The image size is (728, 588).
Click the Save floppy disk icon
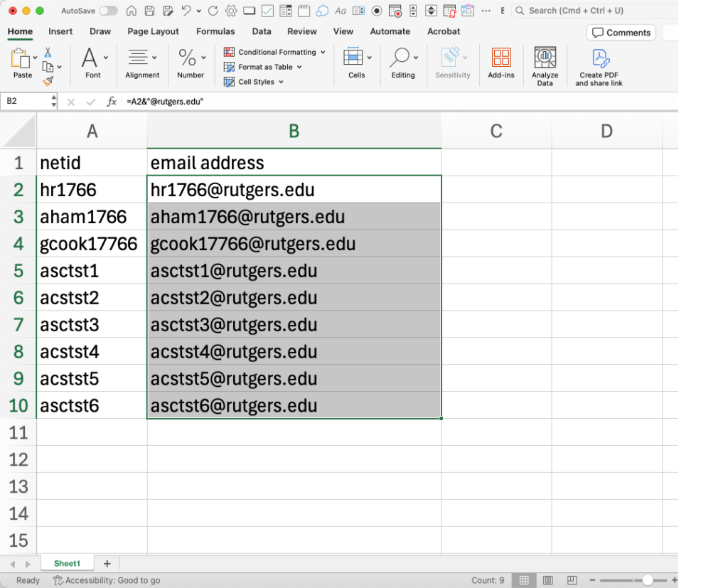[149, 11]
